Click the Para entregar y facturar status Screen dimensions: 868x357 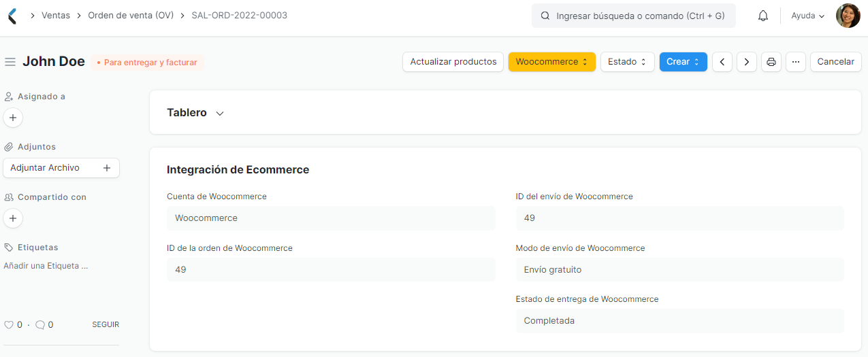click(x=147, y=63)
